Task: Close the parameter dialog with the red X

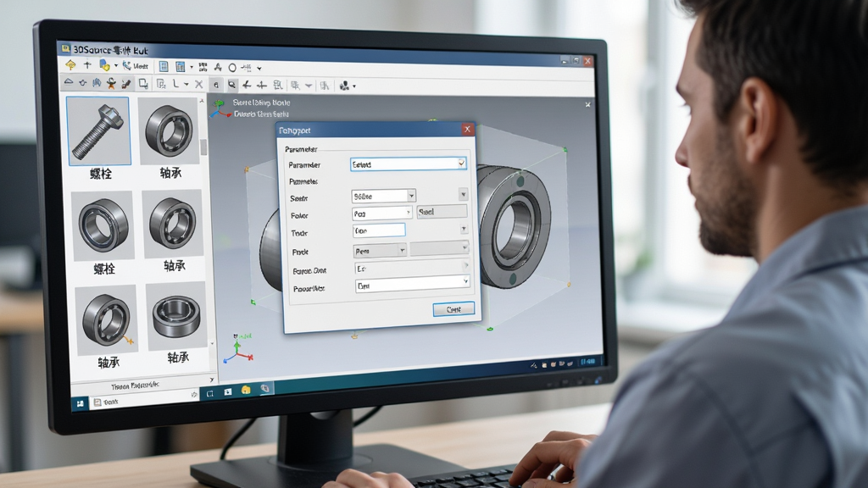Action: (467, 130)
